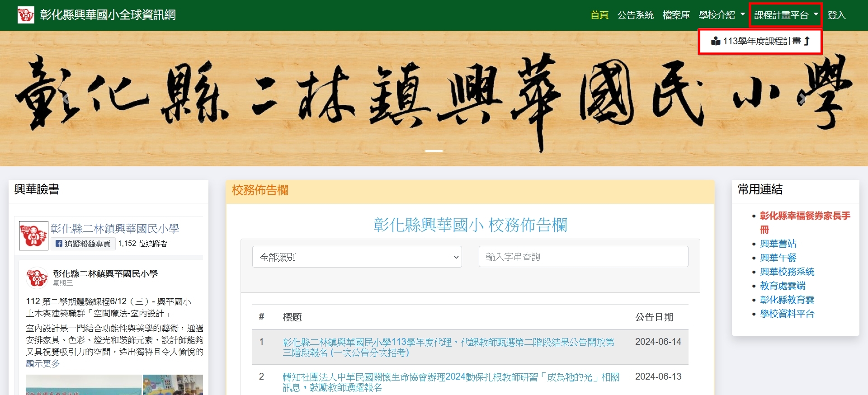Click the carousel slide indicator bar
The image size is (868, 395).
[x=434, y=151]
